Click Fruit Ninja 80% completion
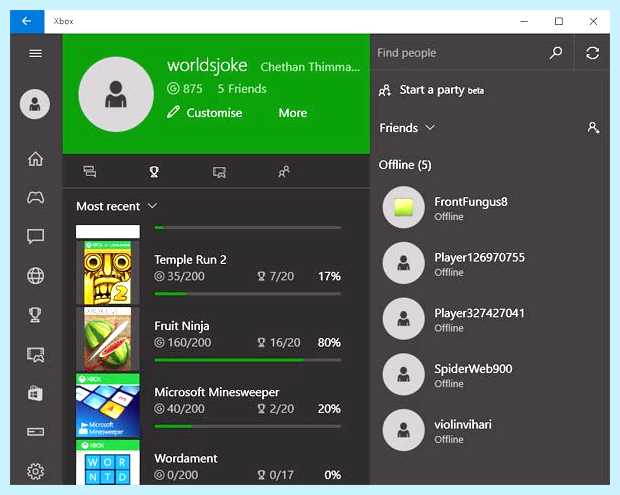The width and height of the screenshot is (620, 495). [329, 342]
